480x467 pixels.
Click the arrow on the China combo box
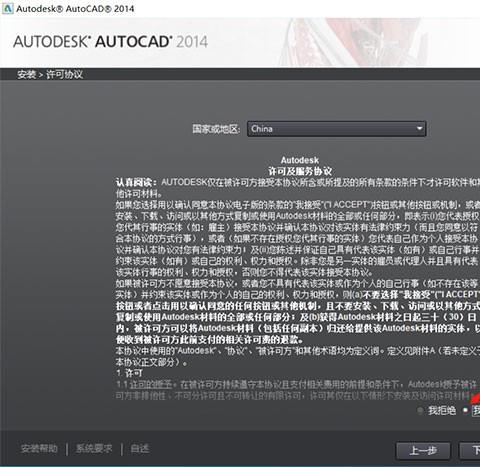tap(419, 129)
